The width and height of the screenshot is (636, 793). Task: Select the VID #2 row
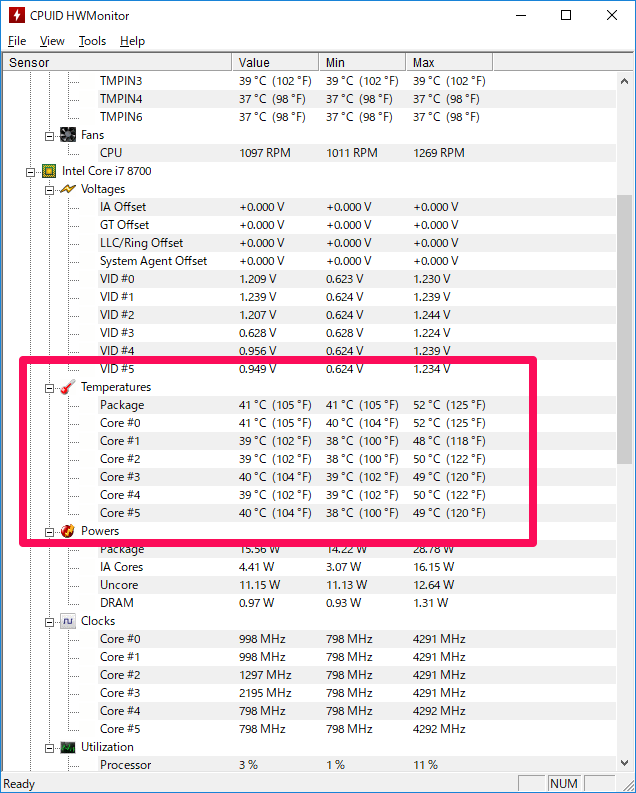pyautogui.click(x=357, y=315)
